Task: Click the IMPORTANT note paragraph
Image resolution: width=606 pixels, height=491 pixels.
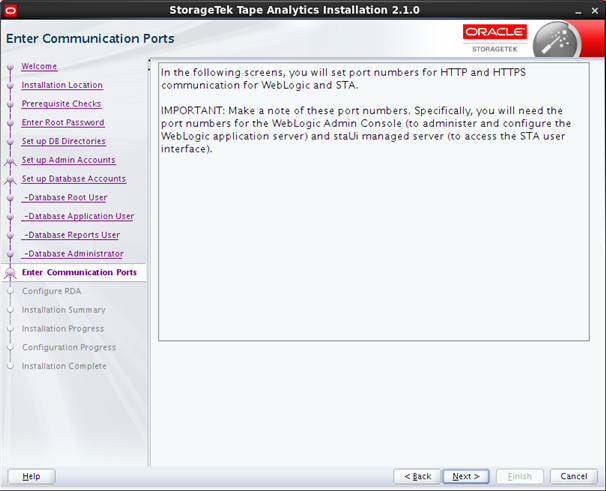Action: (x=366, y=130)
